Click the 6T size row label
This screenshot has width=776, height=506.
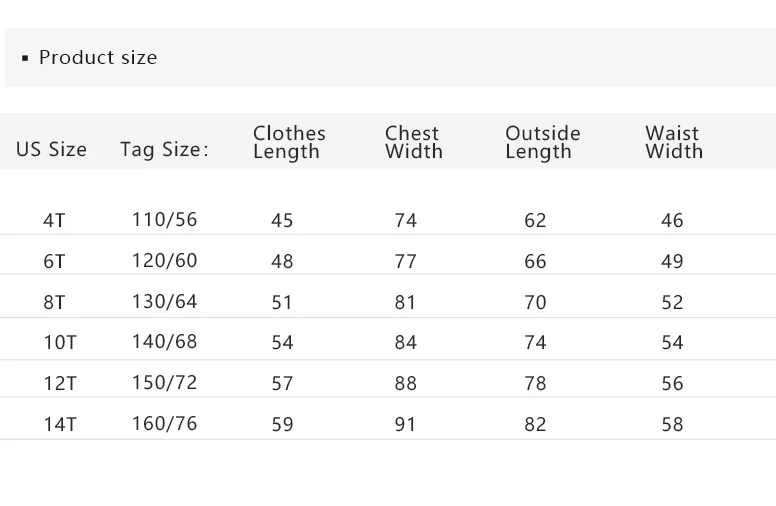tap(54, 261)
